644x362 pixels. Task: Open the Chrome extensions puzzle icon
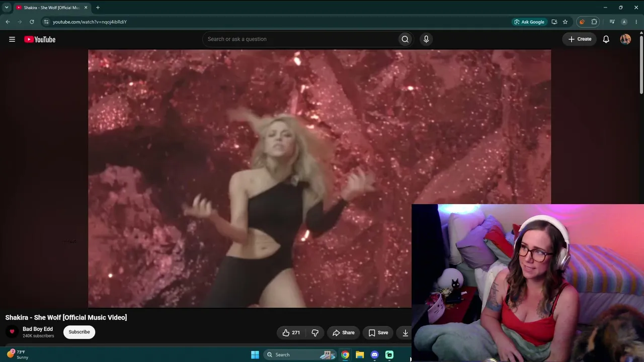[594, 22]
